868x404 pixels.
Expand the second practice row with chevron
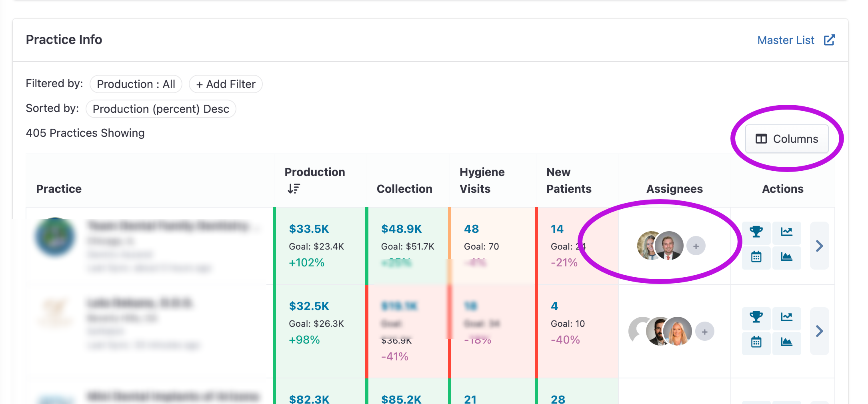[x=819, y=331]
